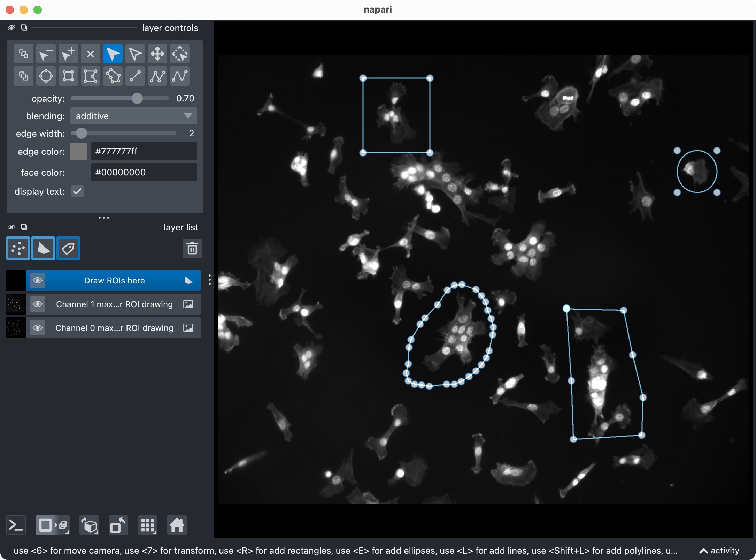The image size is (756, 560).
Task: Create a new points layer
Action: (18, 248)
